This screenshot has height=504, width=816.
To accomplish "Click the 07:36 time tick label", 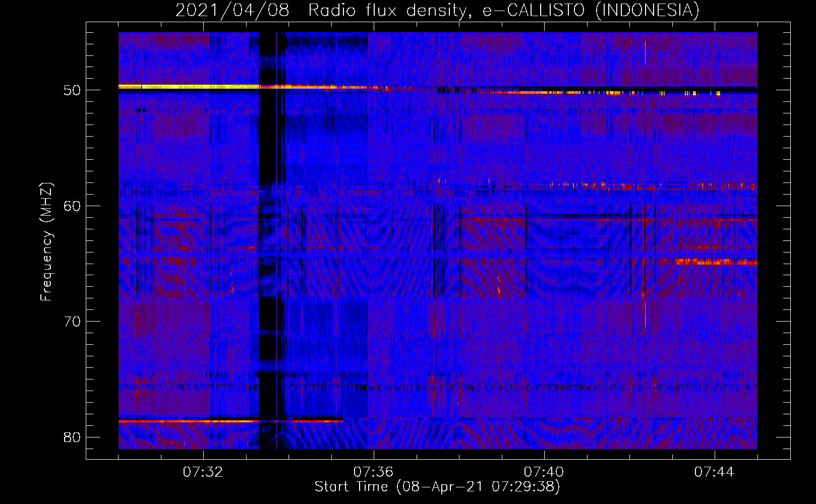I will click(373, 472).
